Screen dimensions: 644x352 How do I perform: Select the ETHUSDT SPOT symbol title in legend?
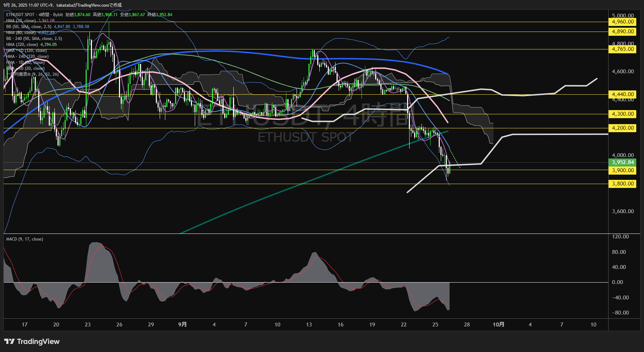(x=20, y=15)
